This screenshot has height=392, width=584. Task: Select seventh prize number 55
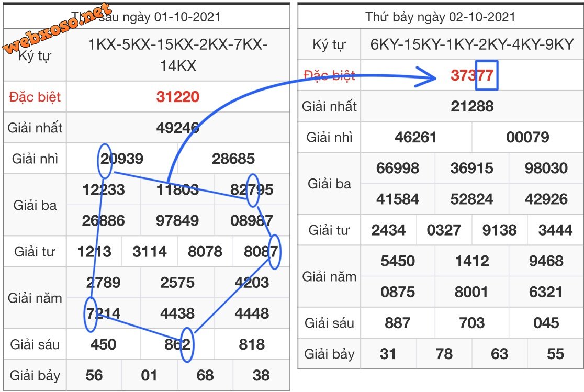pos(555,354)
